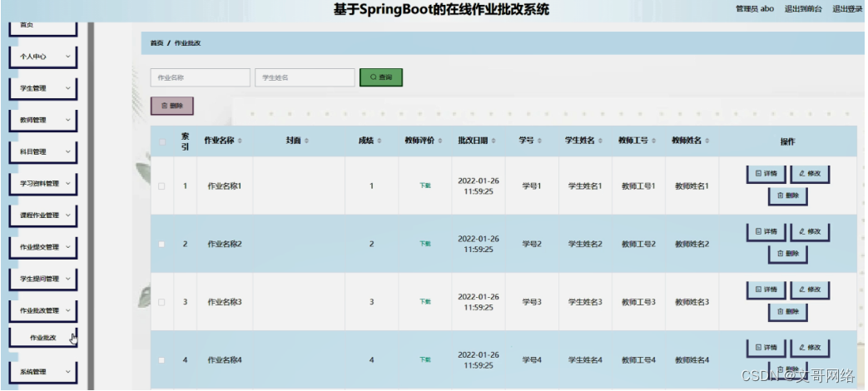Screen dimensions: 868x391
Task: Check the row 作业名称4 checkbox
Action: pos(161,360)
